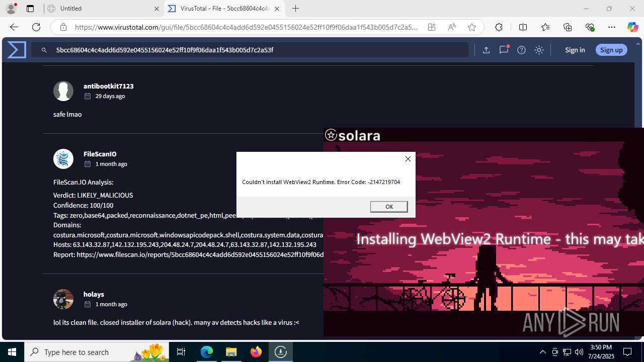Open the tab actions menu icon
Viewport: 644px width, 362px height.
pos(30,9)
